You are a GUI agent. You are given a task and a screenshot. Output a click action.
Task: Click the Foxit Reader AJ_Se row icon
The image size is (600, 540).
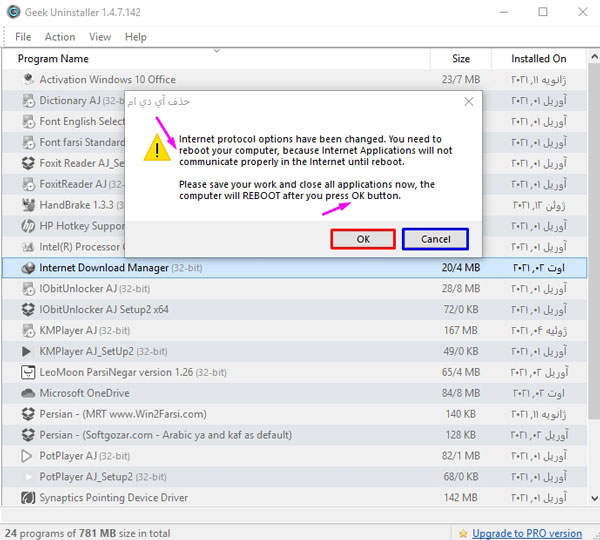pos(28,163)
